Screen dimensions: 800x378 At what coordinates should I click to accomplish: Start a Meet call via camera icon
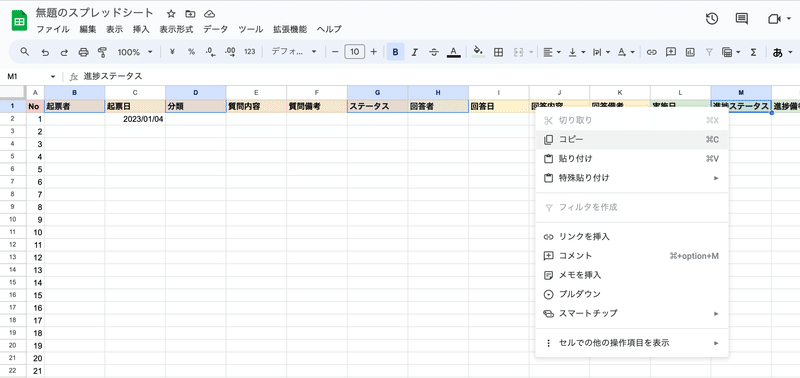pos(774,19)
